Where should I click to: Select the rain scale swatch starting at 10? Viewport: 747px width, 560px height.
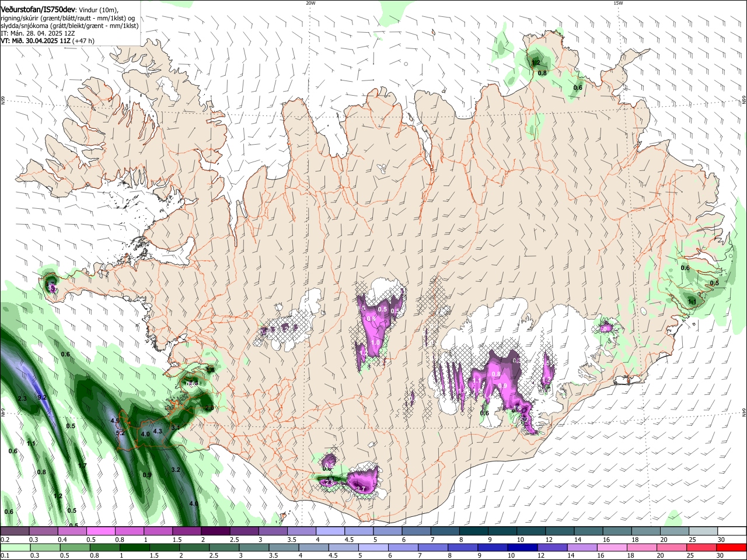pos(522,548)
